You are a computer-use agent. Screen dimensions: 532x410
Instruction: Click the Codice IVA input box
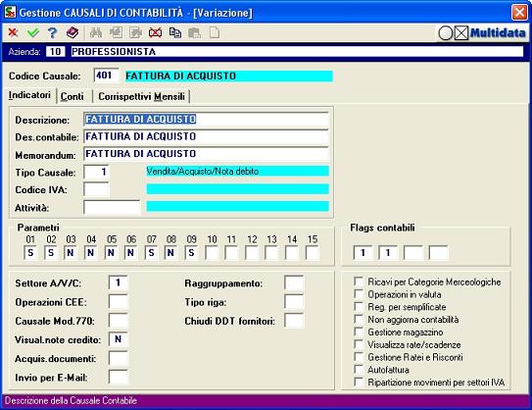pyautogui.click(x=96, y=189)
